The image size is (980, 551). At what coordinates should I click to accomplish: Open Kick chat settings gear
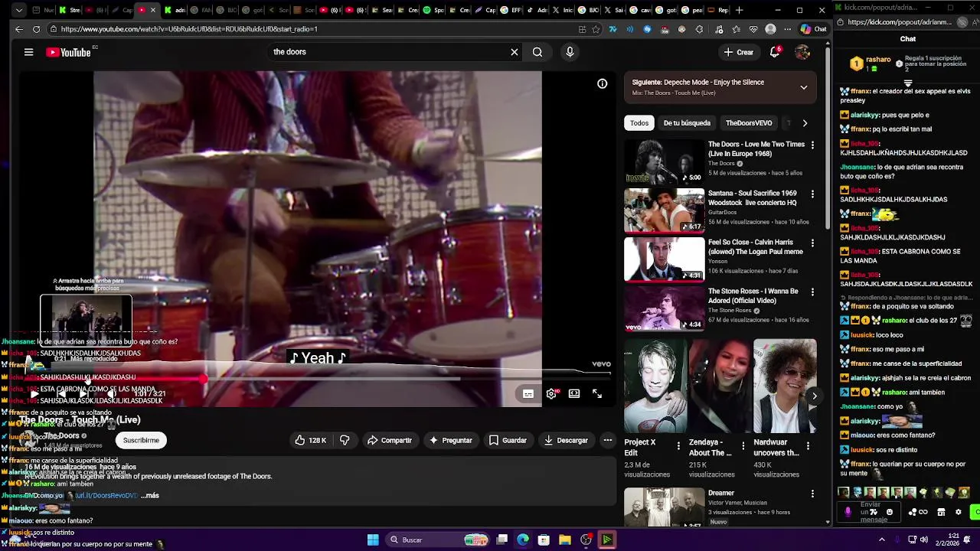959,512
